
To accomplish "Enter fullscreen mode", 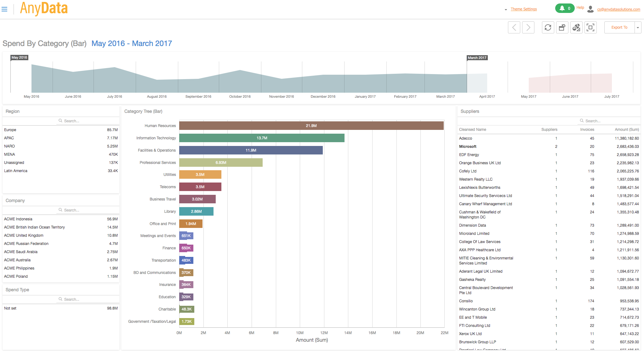I will tap(590, 27).
